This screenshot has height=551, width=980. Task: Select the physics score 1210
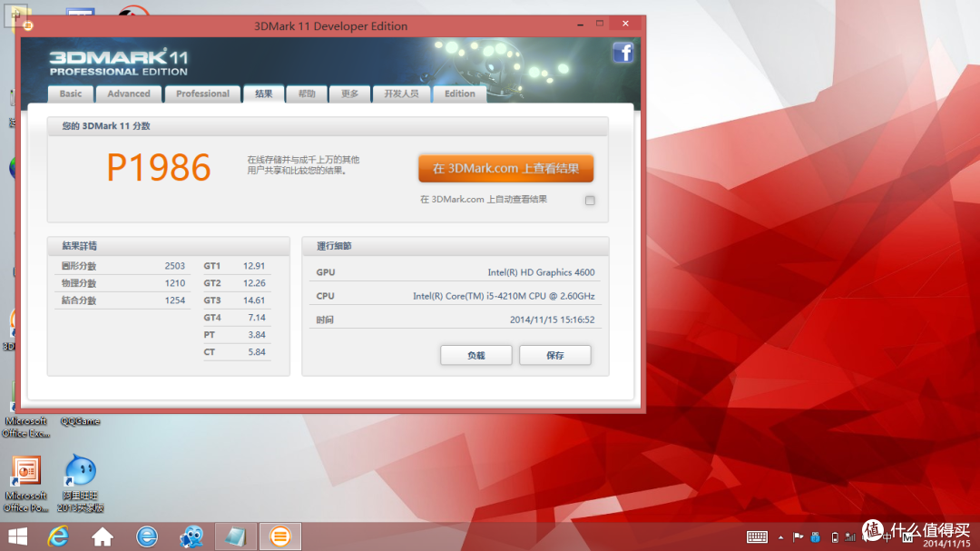(175, 283)
